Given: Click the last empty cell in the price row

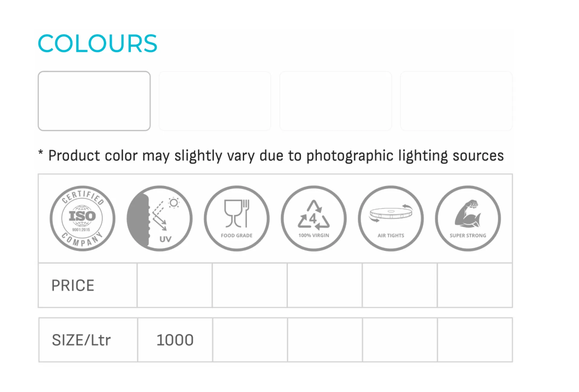Looking at the screenshot, I should click(475, 285).
